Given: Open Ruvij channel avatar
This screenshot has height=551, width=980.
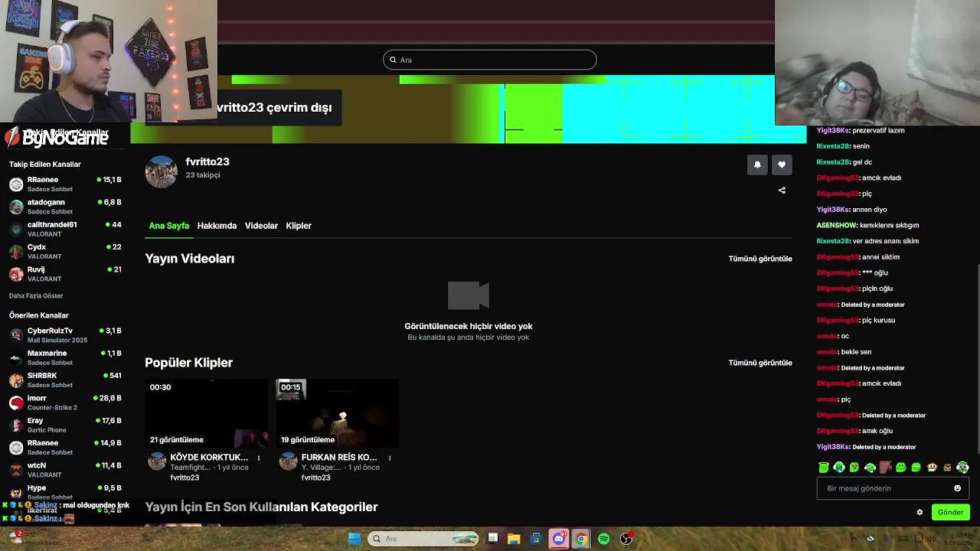Looking at the screenshot, I should (x=16, y=274).
